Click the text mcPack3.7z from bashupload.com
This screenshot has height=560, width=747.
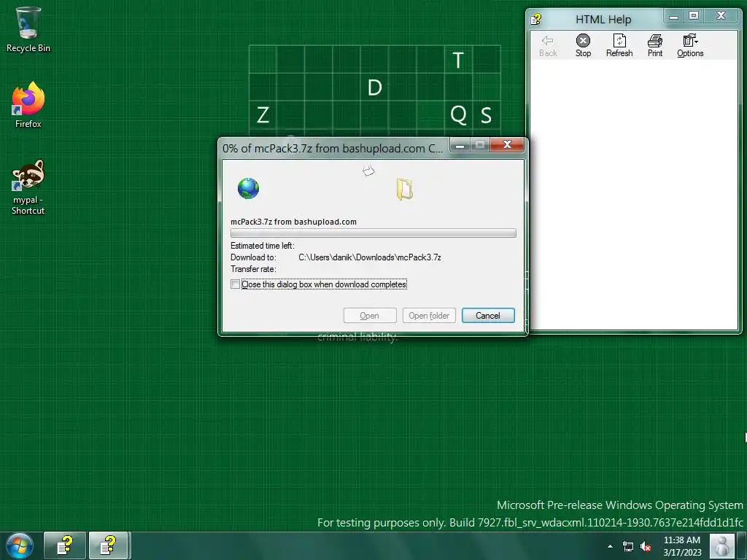(x=293, y=222)
